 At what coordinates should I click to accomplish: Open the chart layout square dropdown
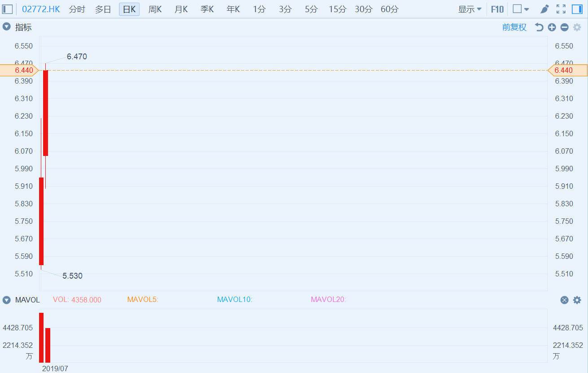[521, 9]
